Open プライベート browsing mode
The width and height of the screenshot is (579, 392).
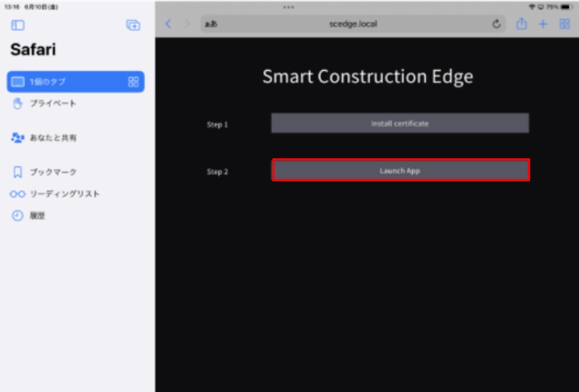pyautogui.click(x=75, y=104)
